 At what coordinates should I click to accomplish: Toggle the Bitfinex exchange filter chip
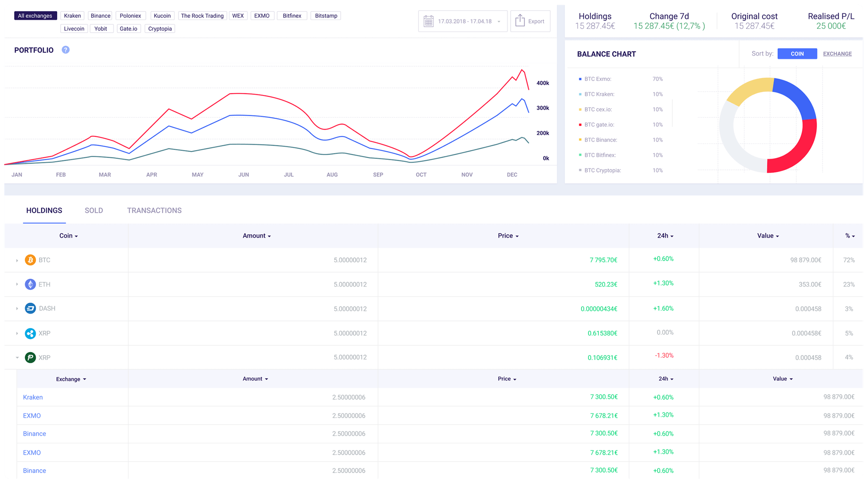tap(292, 16)
